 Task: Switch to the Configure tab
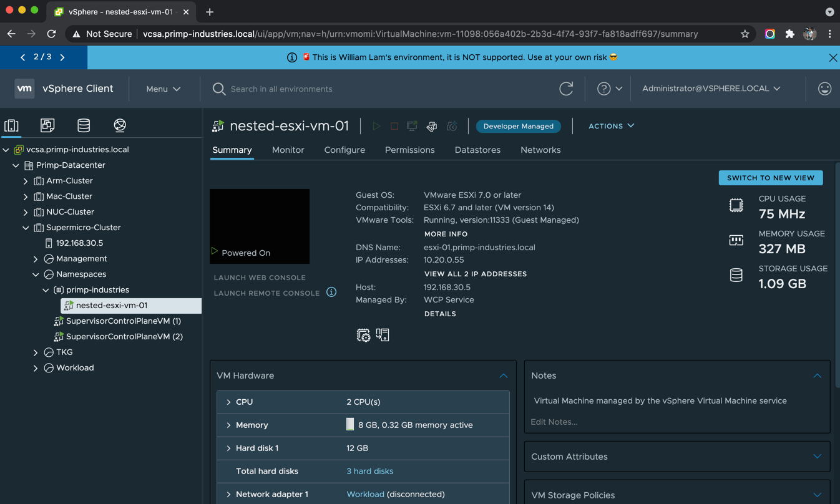pos(344,150)
